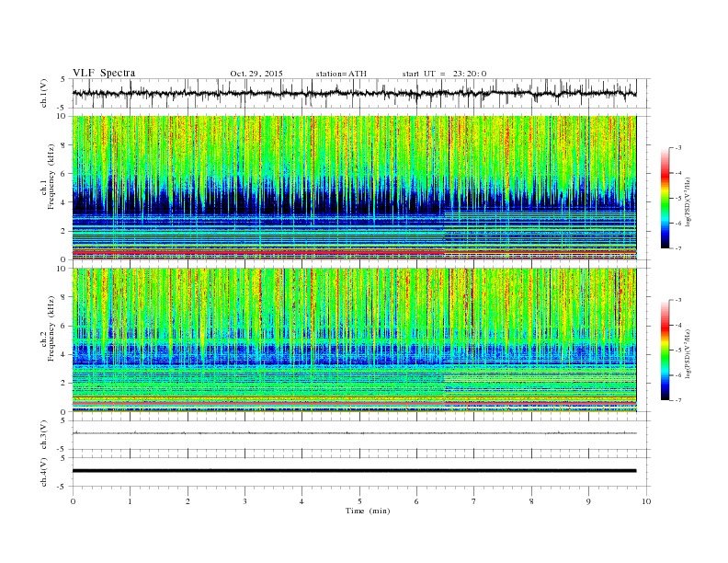Click the date "Oct. 29, 2015"

pos(256,74)
